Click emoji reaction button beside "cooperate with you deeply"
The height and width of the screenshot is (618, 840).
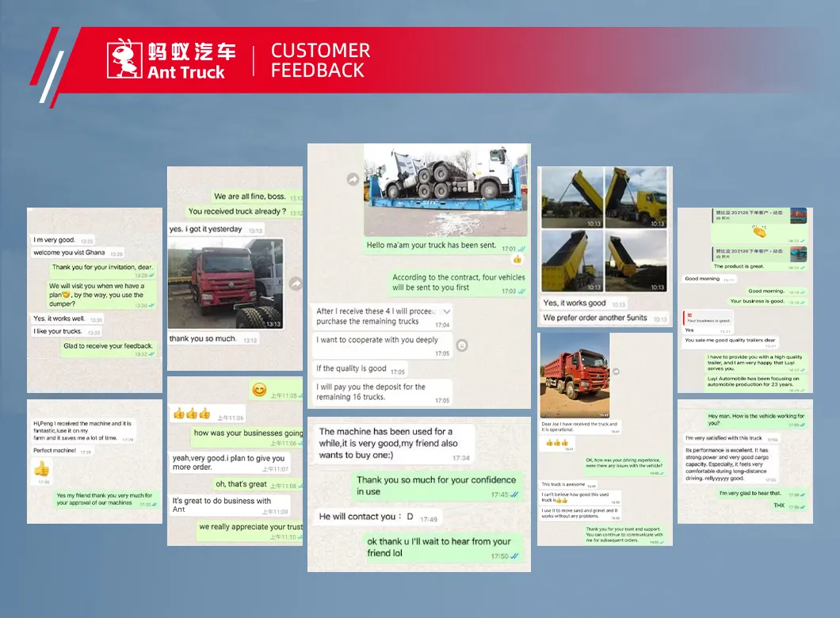coord(462,345)
